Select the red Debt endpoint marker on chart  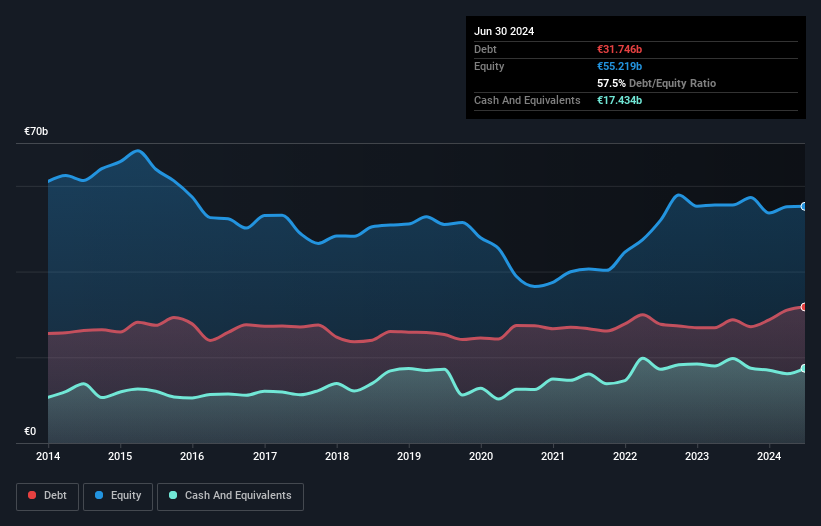point(804,307)
